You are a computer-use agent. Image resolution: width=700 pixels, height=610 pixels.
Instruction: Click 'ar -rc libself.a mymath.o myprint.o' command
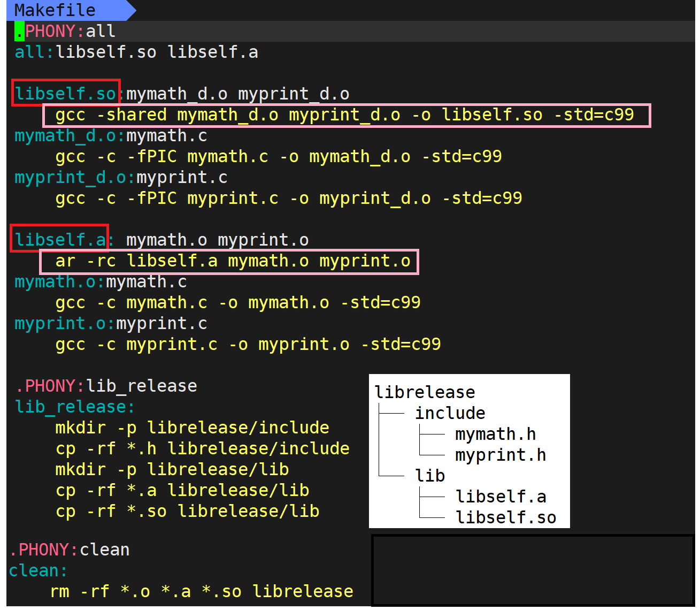(x=233, y=261)
